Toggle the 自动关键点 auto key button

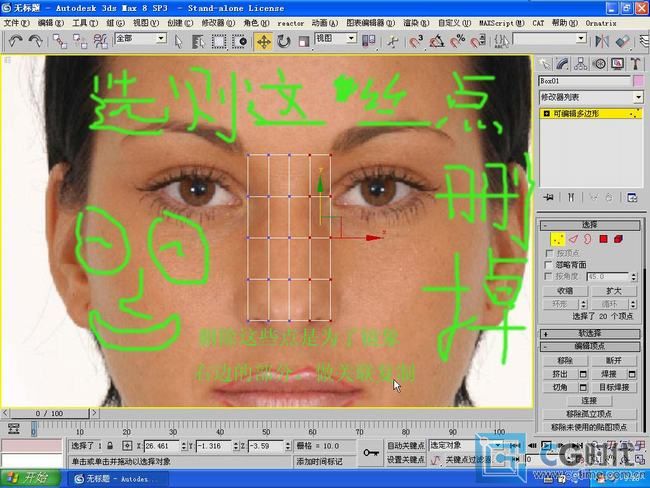405,445
